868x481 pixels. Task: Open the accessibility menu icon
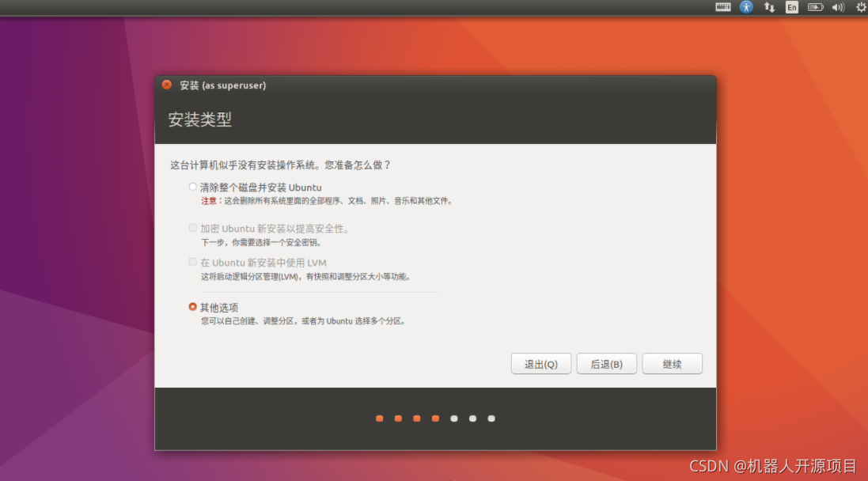[746, 7]
